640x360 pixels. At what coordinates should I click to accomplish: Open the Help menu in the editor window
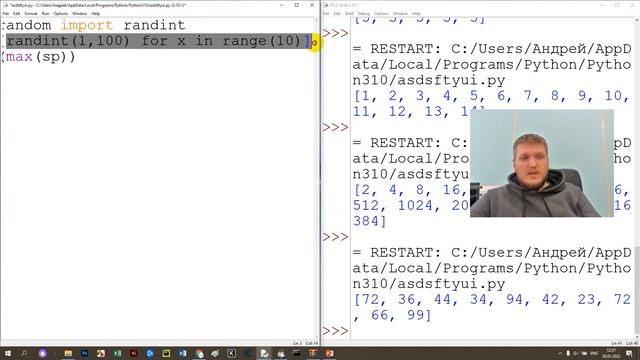click(x=96, y=13)
